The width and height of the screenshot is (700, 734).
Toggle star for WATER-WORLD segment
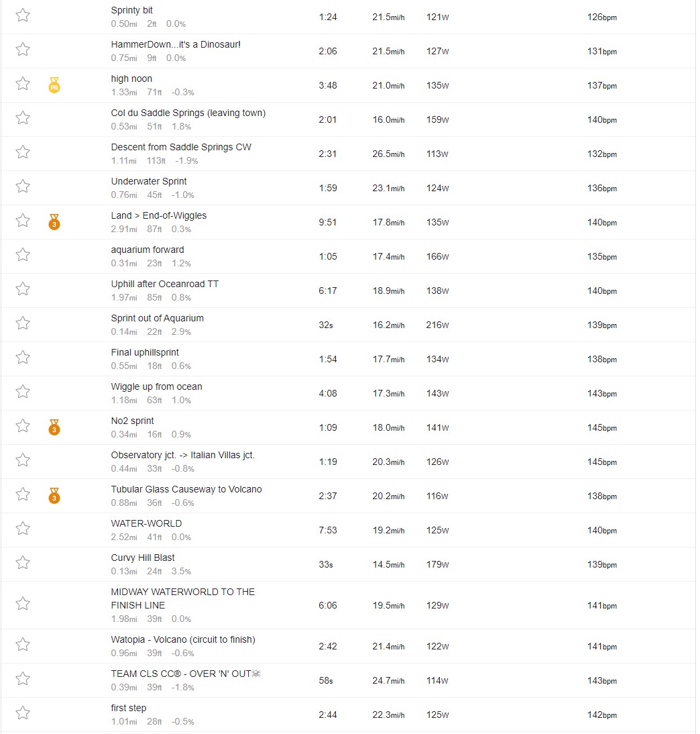click(x=22, y=529)
